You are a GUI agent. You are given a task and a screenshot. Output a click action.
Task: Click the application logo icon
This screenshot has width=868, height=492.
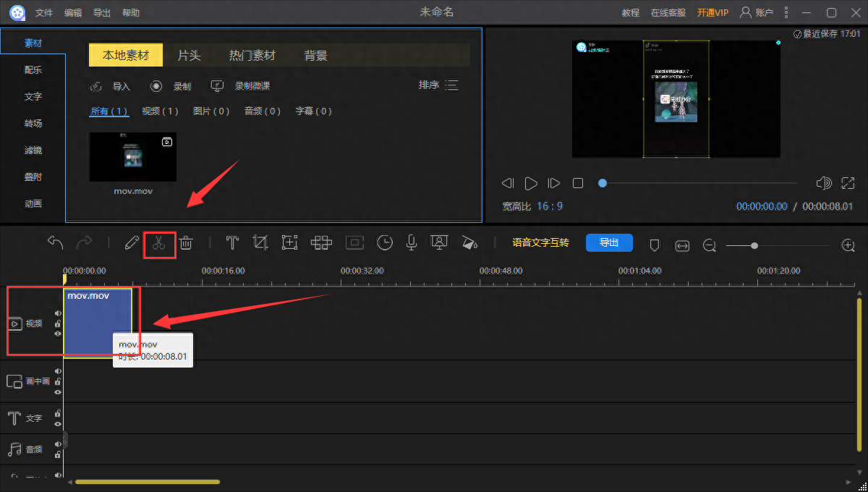tap(17, 12)
